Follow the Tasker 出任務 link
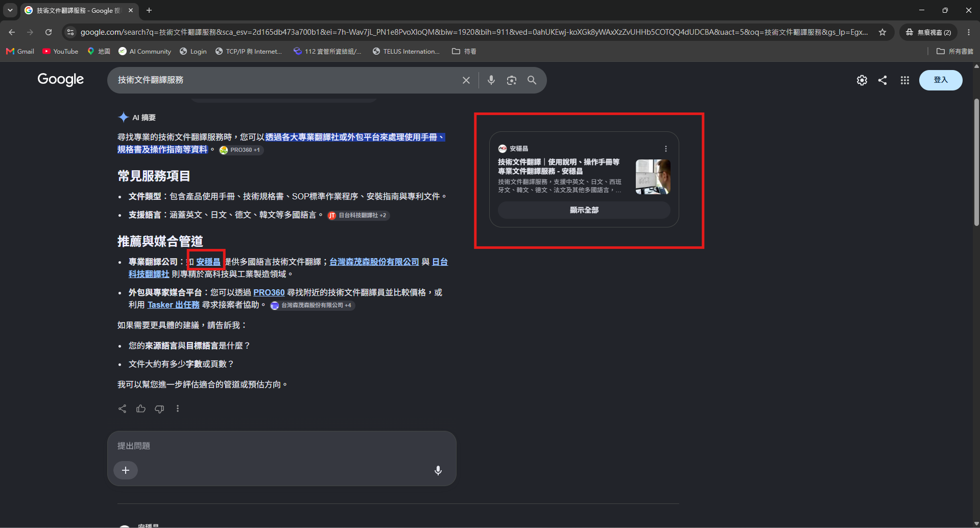980x528 pixels. 173,305
